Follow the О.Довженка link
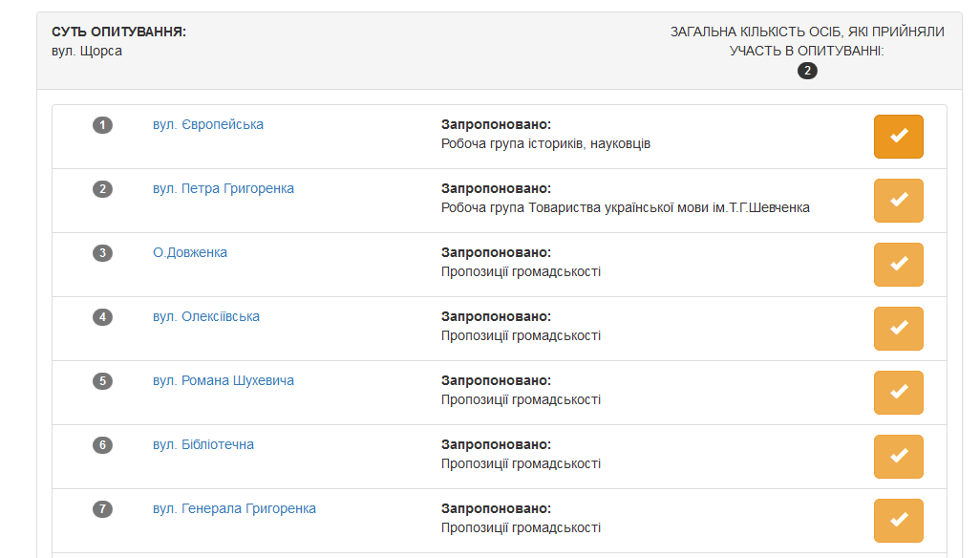The width and height of the screenshot is (980, 558). pyautogui.click(x=189, y=253)
